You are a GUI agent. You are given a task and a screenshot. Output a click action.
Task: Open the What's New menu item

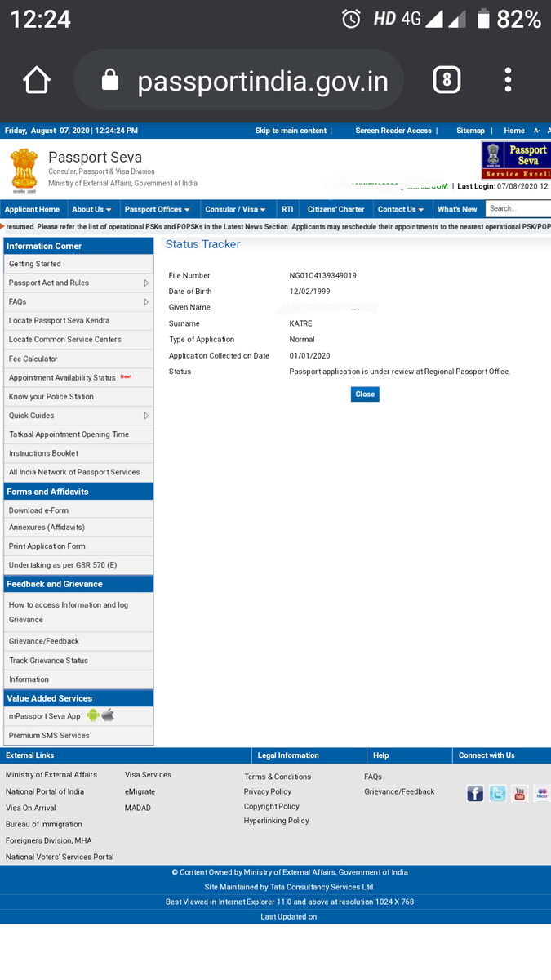pyautogui.click(x=457, y=209)
